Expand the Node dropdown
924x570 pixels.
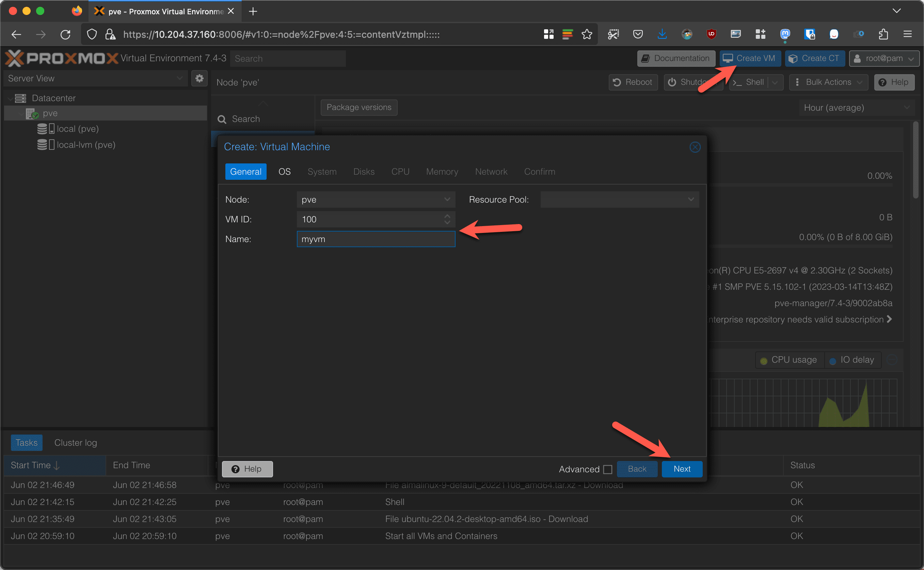(447, 200)
